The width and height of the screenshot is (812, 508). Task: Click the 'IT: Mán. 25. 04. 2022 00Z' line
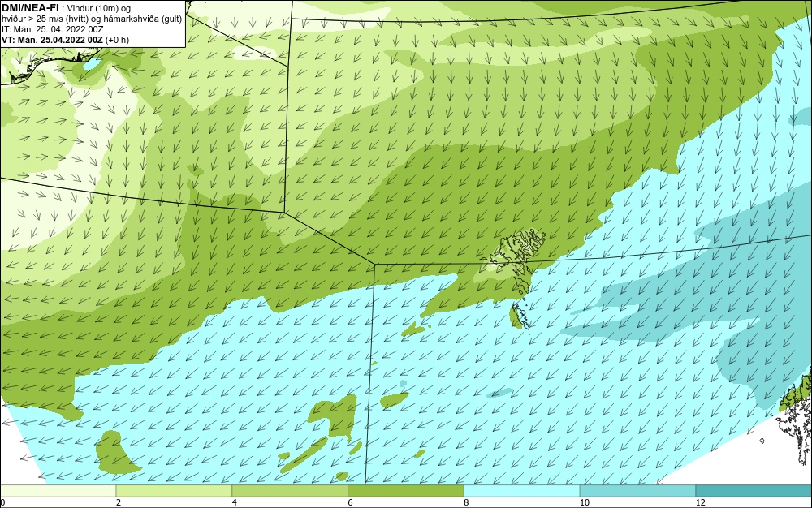[x=53, y=29]
